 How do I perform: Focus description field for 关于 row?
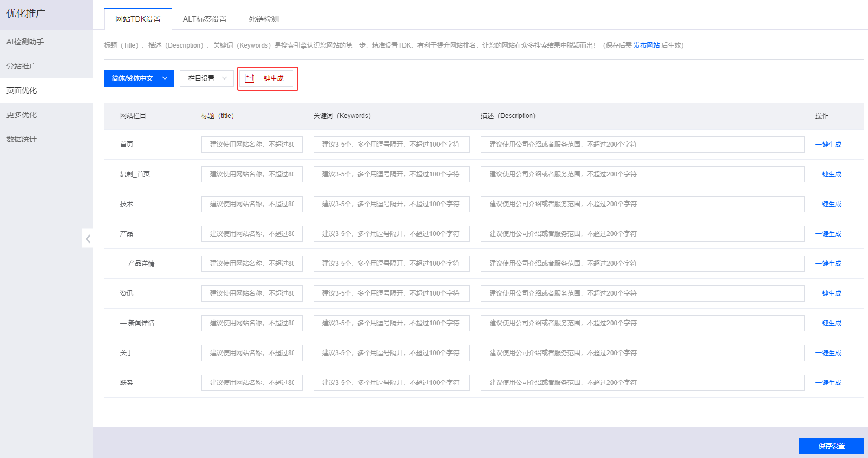[x=643, y=353]
